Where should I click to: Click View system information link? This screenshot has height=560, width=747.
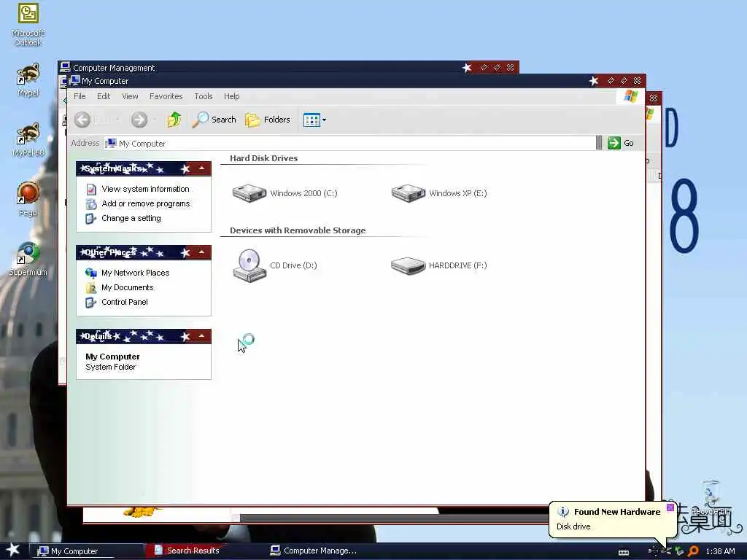(x=145, y=189)
